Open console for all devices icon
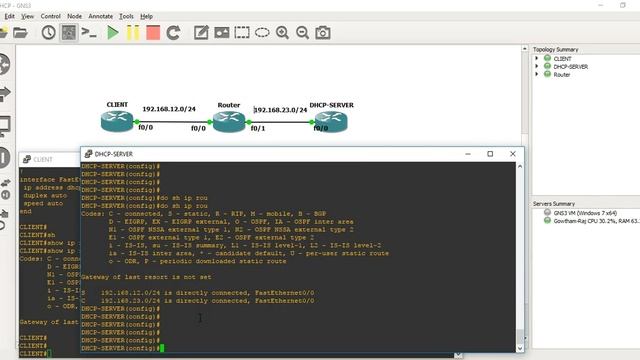The image size is (640, 360). click(89, 33)
